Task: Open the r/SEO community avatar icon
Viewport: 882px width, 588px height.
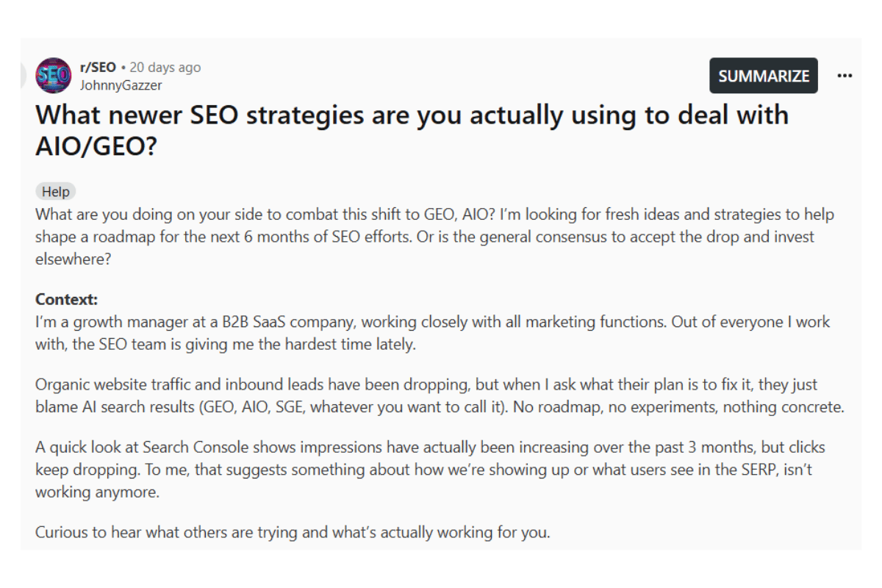Action: point(54,76)
